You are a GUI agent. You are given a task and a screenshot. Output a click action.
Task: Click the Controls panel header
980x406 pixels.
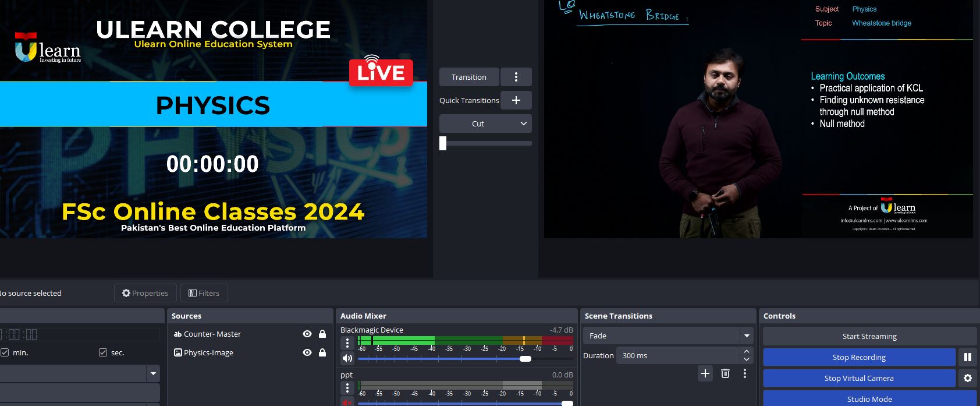(x=869, y=316)
